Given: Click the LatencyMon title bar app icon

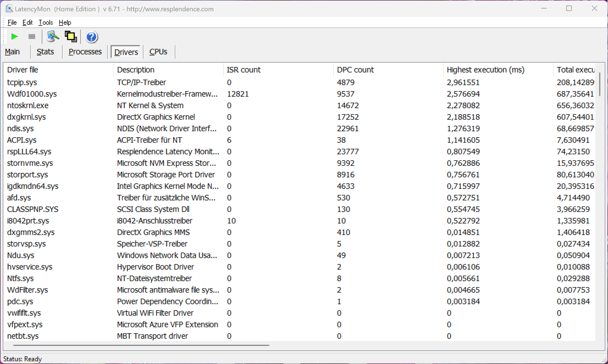Looking at the screenshot, I should [x=9, y=9].
